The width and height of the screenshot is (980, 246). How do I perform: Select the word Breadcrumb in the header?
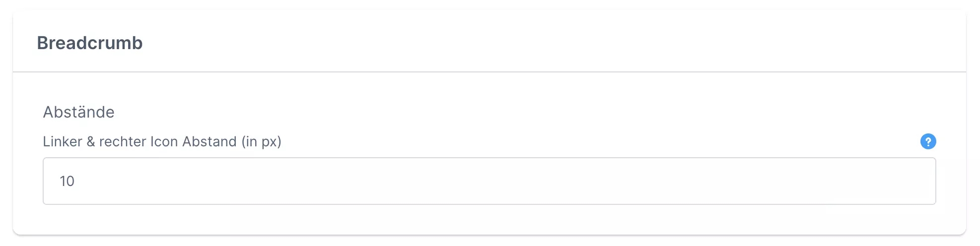tap(90, 43)
